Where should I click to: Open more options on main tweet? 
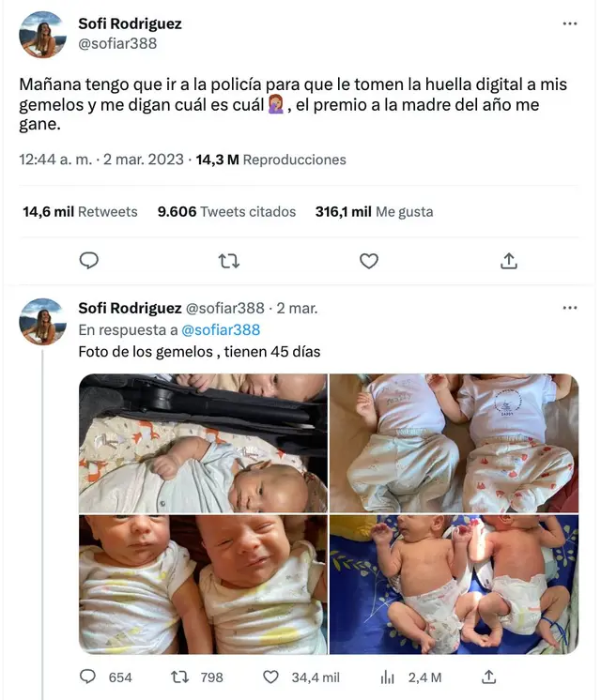569,23
